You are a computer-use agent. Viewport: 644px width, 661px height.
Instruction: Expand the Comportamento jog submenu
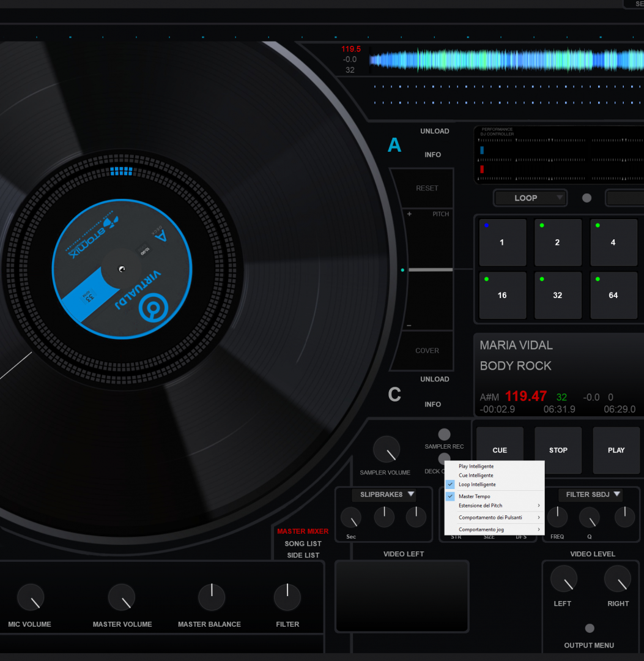[x=495, y=529]
